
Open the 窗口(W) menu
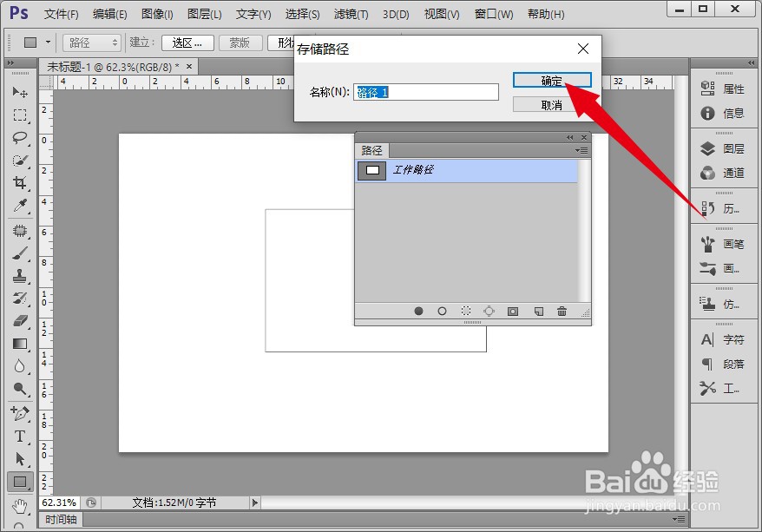(x=494, y=14)
